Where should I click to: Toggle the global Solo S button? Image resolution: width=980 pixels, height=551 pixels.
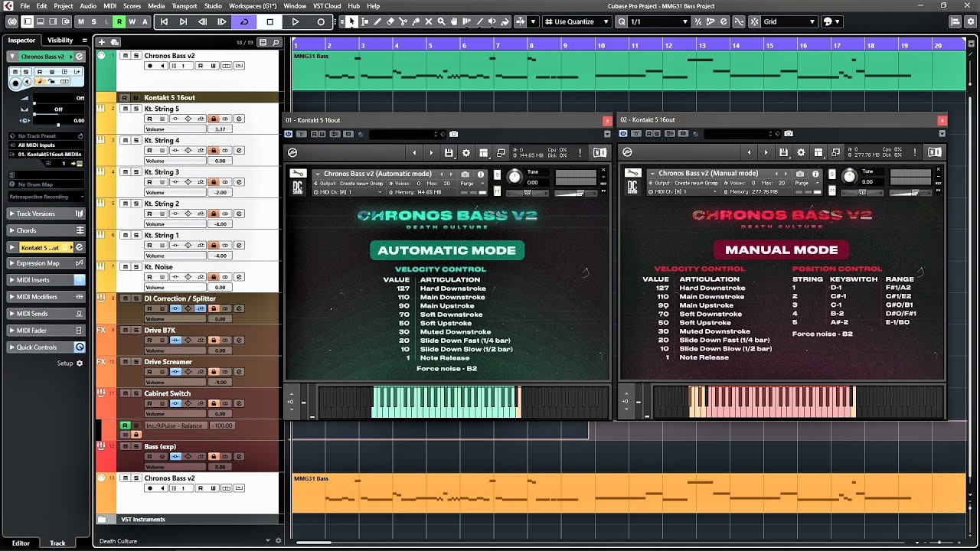[x=94, y=21]
